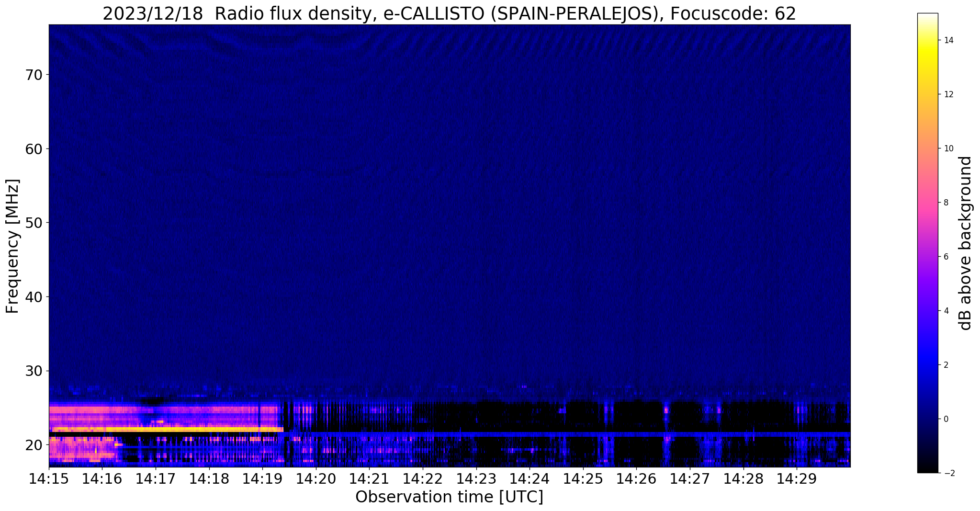Click the 14:29 time tick label

797,479
